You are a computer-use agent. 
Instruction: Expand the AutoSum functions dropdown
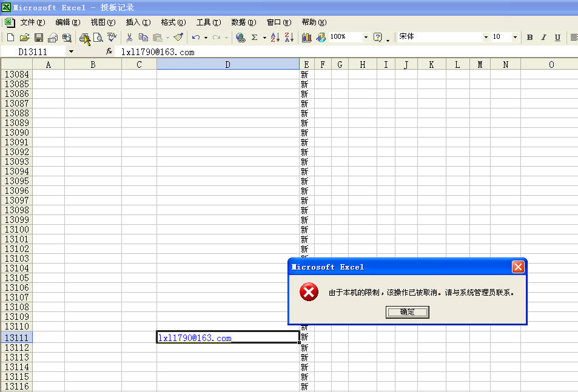(264, 38)
